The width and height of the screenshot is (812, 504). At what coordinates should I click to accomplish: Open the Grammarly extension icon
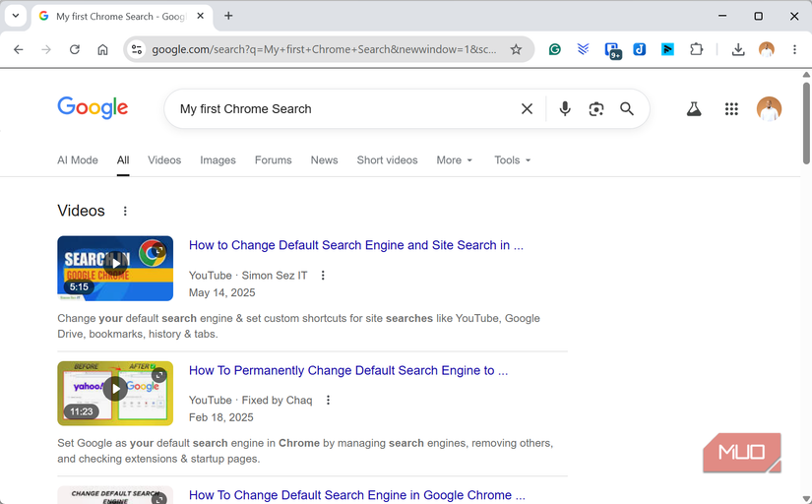(x=555, y=50)
